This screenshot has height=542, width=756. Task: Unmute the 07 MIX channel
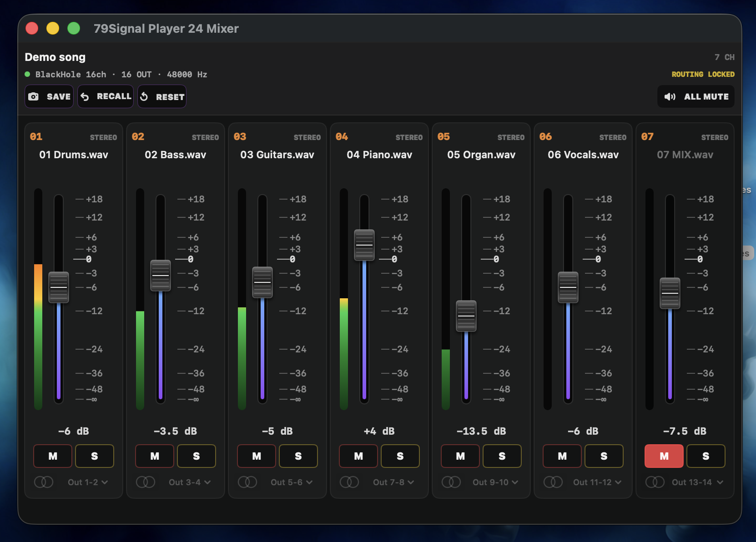click(664, 456)
